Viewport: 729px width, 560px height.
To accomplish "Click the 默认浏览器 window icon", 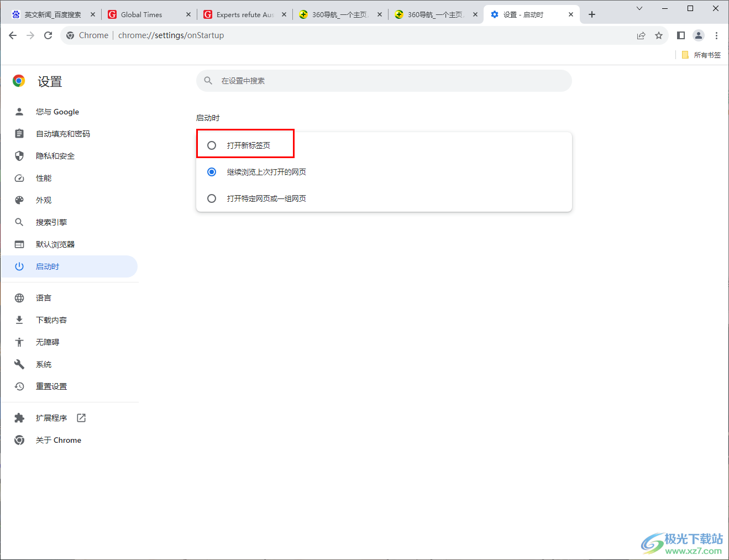I will tap(19, 244).
